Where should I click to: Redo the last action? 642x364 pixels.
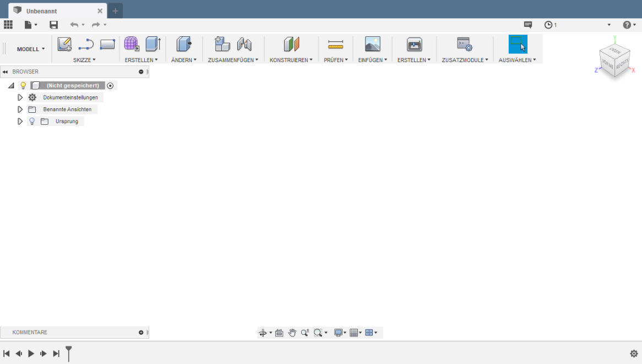click(96, 25)
